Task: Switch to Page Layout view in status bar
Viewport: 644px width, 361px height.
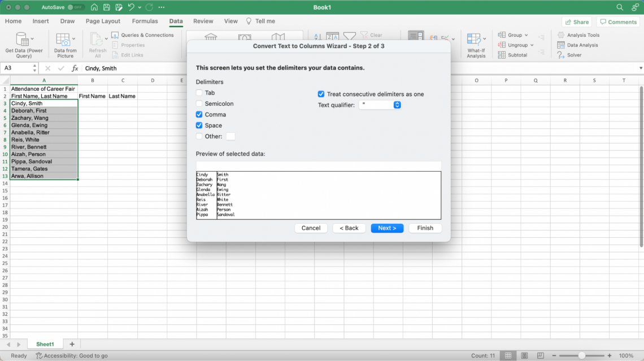Action: point(523,356)
